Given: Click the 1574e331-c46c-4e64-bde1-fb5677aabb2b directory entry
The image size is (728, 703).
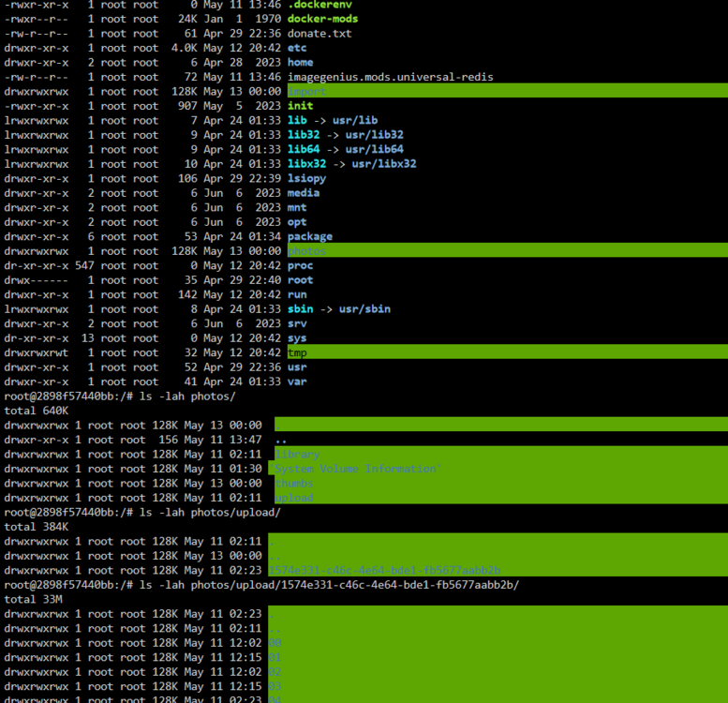Looking at the screenshot, I should 384,571.
